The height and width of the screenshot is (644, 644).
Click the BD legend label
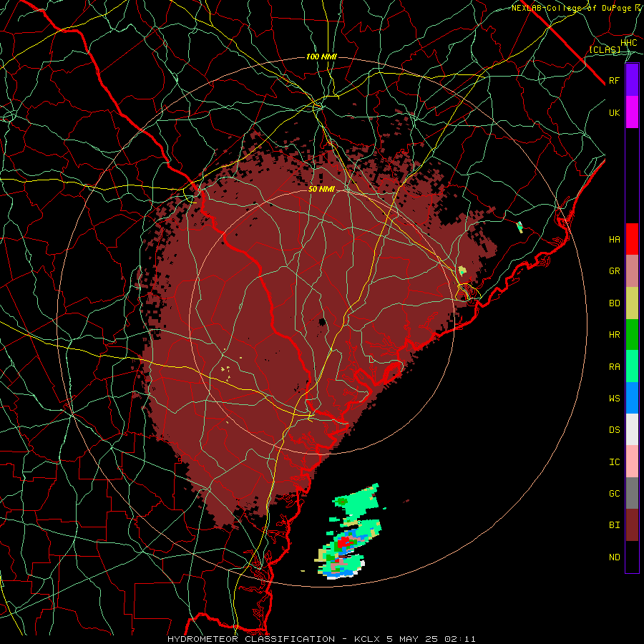pos(615,303)
